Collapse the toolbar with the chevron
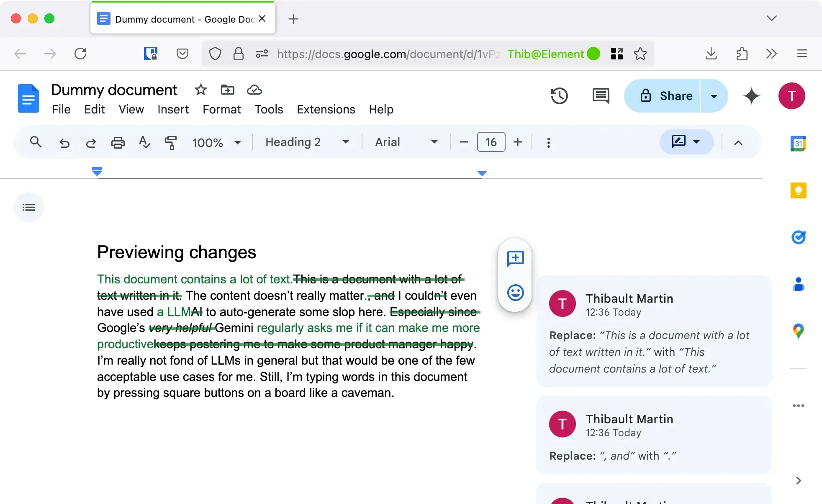The height and width of the screenshot is (504, 822). click(x=738, y=142)
